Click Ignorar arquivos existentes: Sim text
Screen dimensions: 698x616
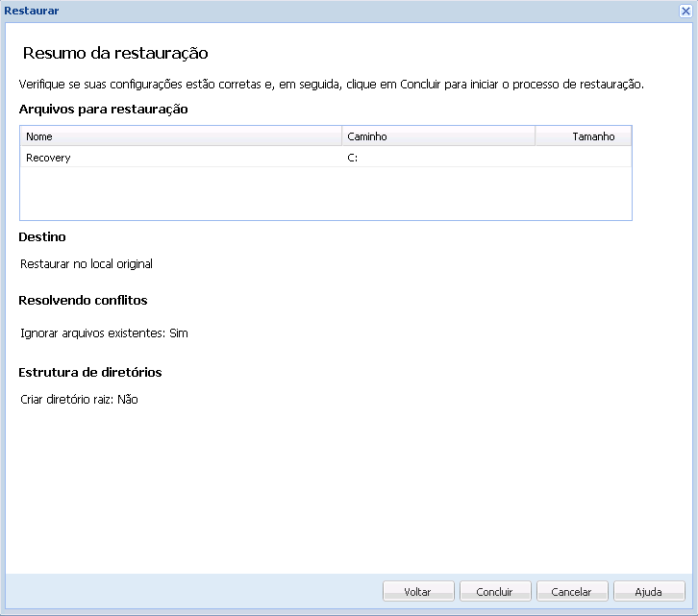coord(104,333)
